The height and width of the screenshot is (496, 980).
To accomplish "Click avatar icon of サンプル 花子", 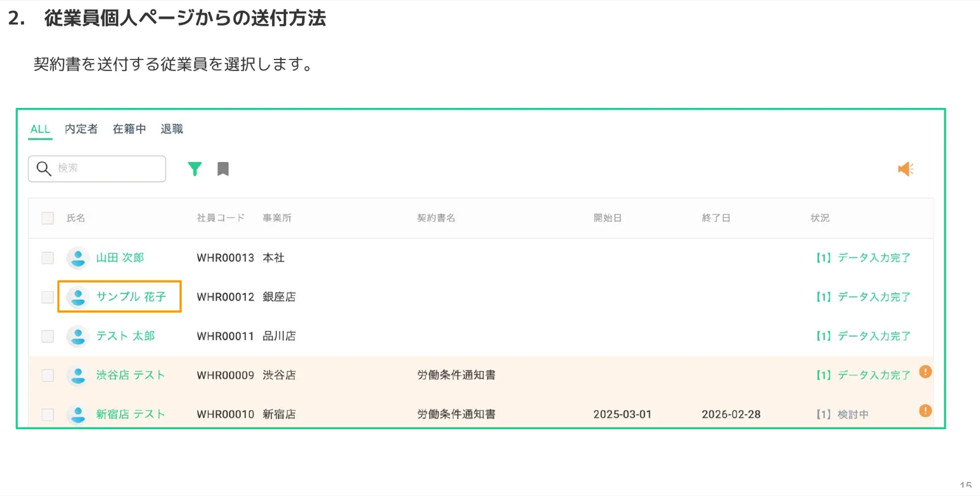I will pos(78,297).
